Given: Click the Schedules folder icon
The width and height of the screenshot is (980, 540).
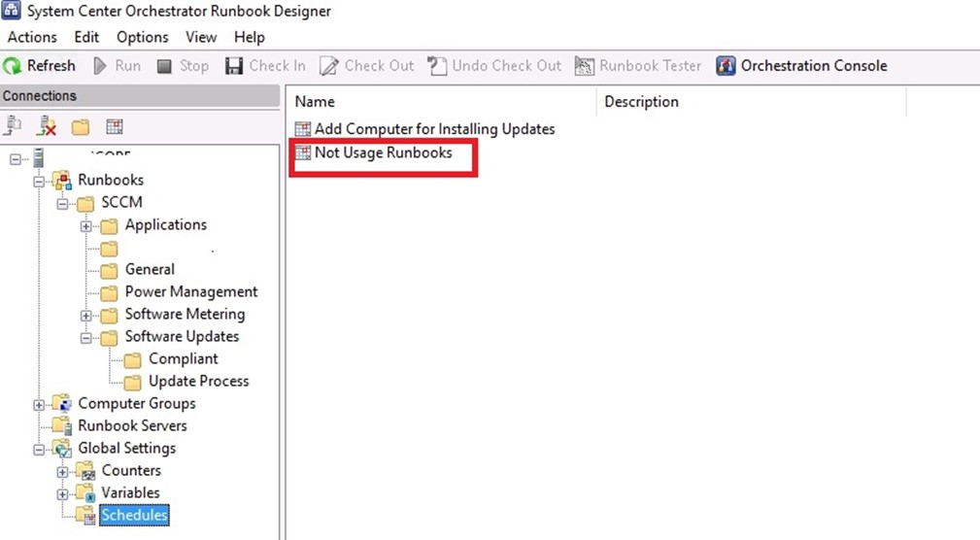Looking at the screenshot, I should pyautogui.click(x=85, y=516).
